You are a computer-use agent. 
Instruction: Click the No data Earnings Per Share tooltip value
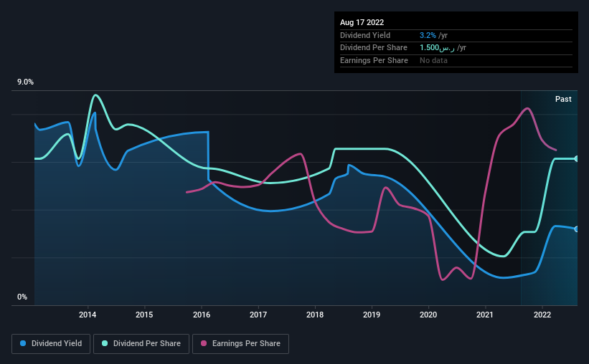coord(433,60)
